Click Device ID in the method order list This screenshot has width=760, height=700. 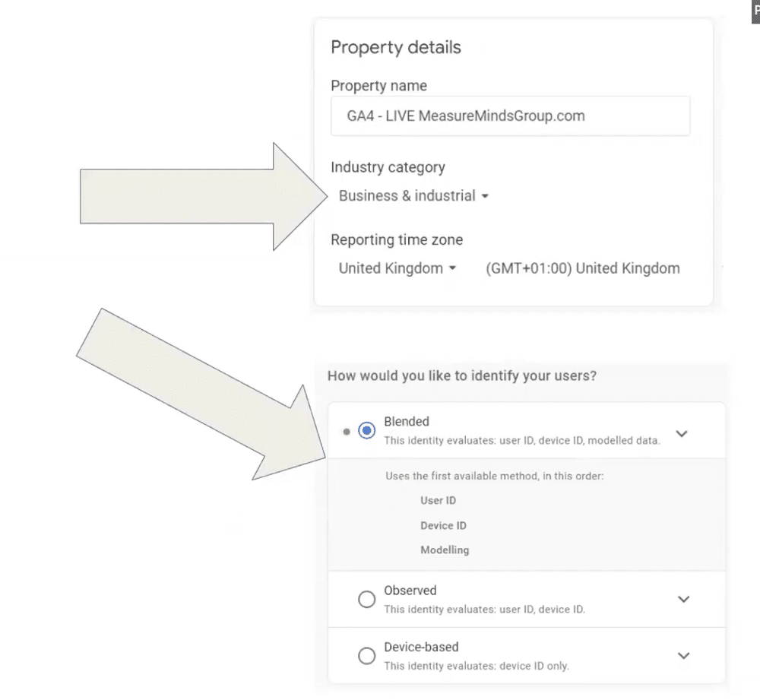[x=443, y=526]
